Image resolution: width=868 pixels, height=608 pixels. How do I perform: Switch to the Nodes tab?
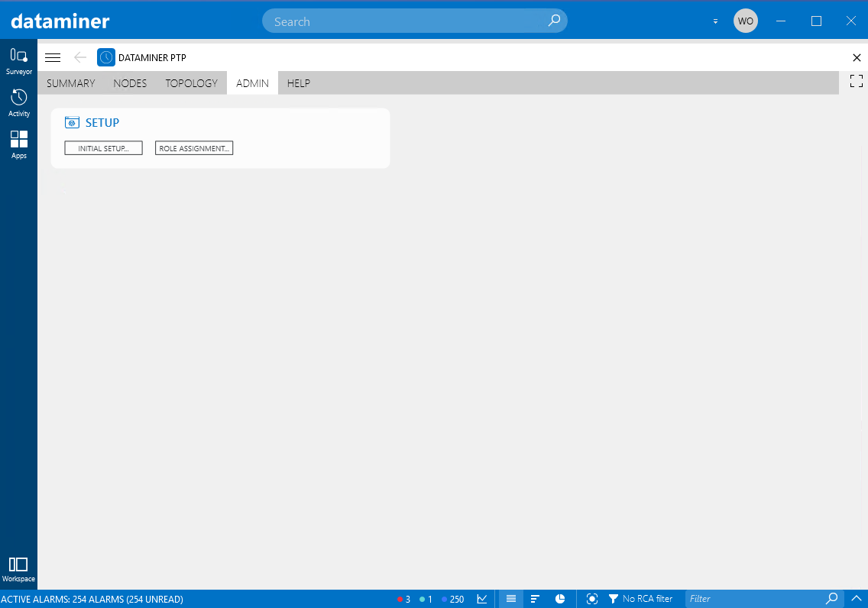coord(130,83)
